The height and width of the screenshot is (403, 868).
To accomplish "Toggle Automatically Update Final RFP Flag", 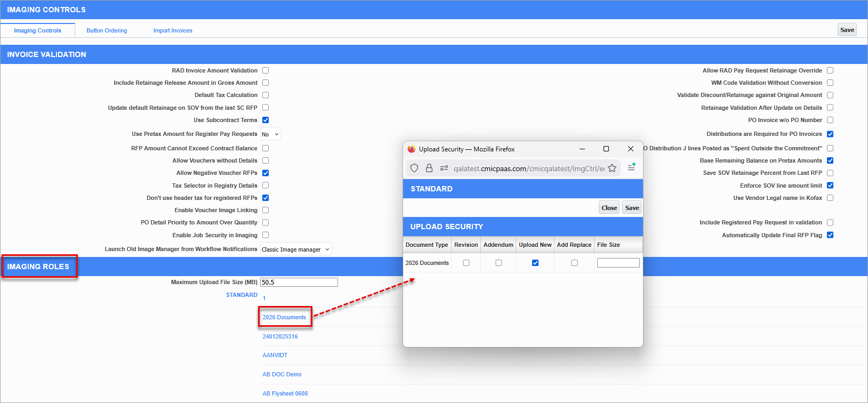I will tap(830, 235).
